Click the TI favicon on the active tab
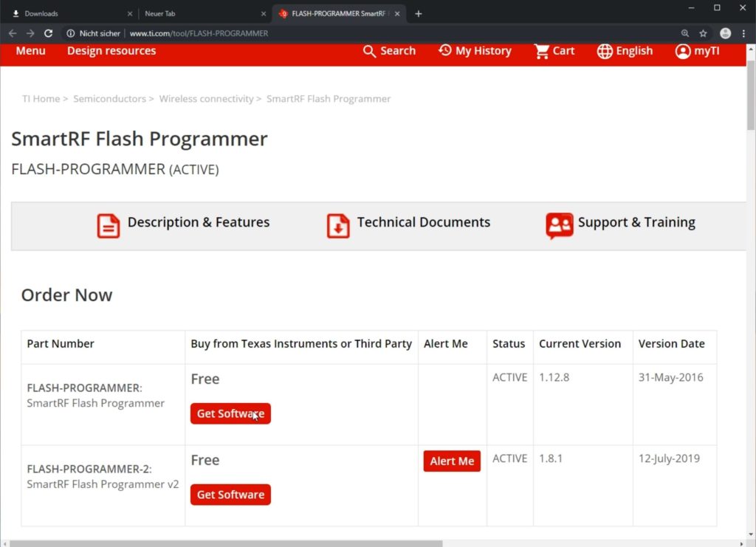Image resolution: width=756 pixels, height=547 pixels. [x=283, y=13]
